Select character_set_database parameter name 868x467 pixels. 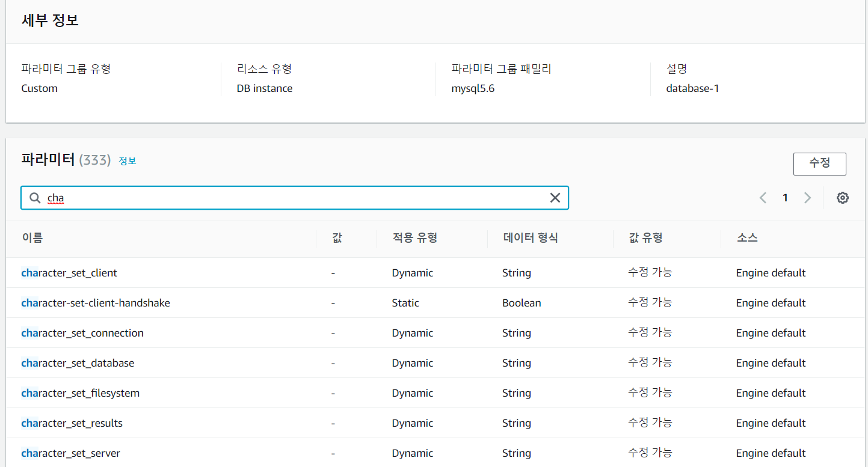tap(78, 363)
